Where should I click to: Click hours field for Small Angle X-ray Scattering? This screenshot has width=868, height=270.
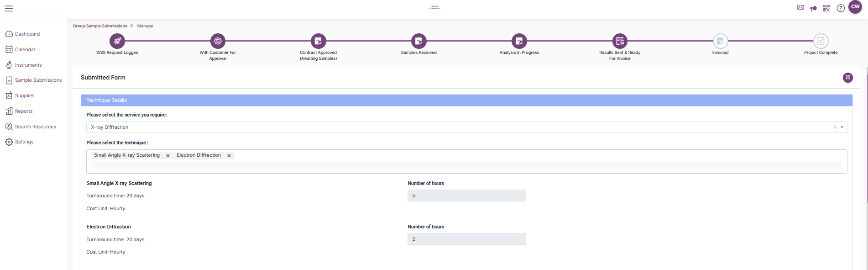(466, 196)
